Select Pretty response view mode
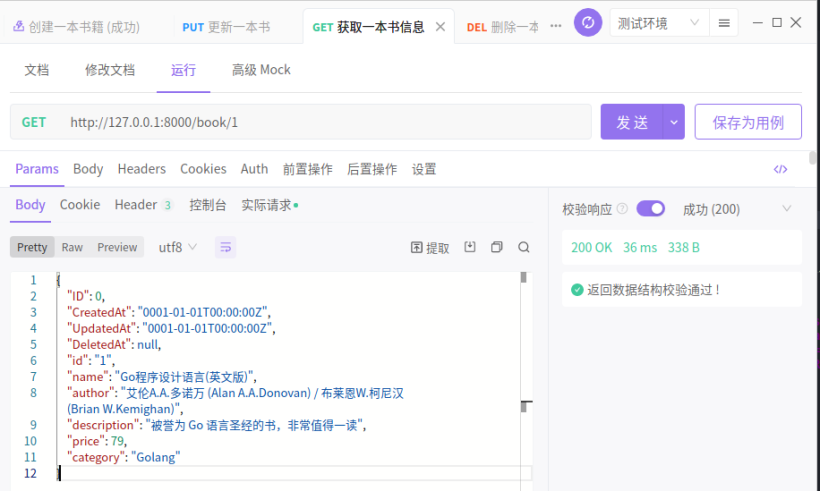The width and height of the screenshot is (820, 491). [32, 247]
